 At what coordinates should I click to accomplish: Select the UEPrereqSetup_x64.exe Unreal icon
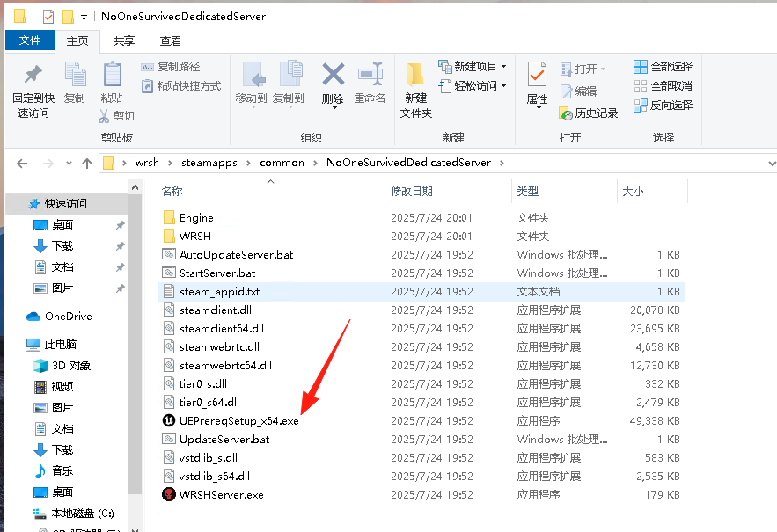coord(169,420)
